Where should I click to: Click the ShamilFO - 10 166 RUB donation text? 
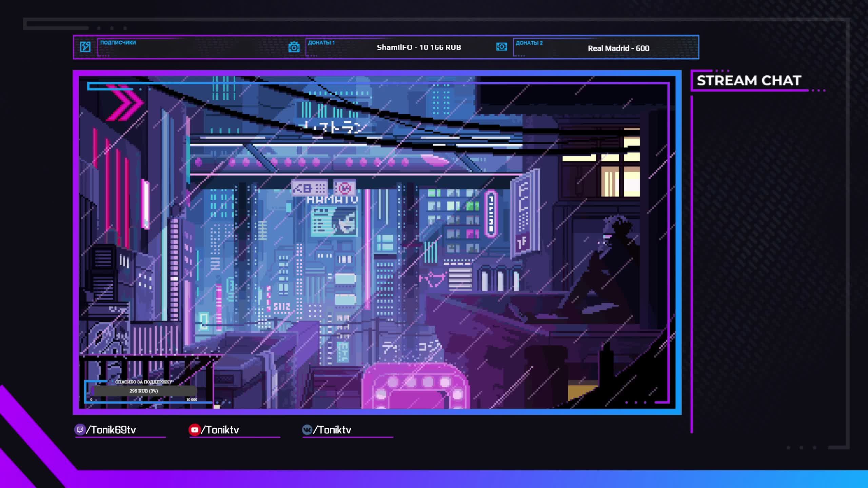419,47
